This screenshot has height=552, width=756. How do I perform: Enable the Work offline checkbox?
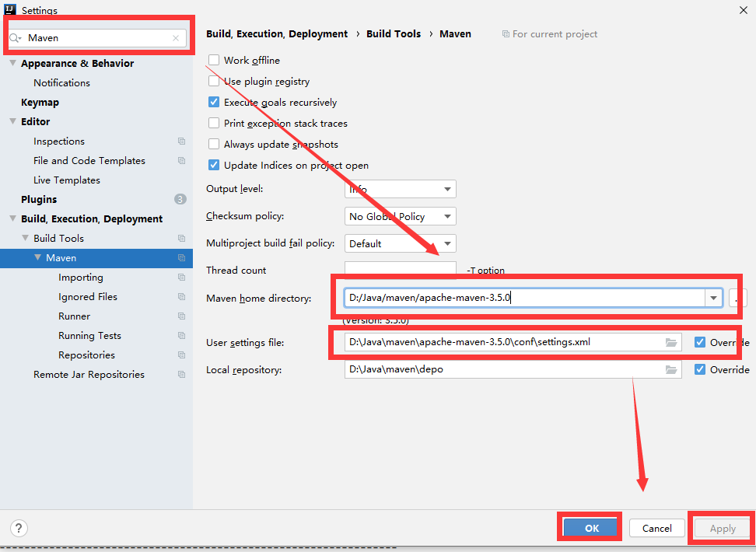[x=214, y=61]
